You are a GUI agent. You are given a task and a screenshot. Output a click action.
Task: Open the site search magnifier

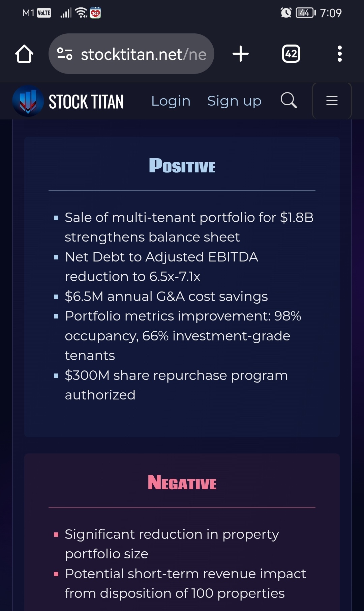pyautogui.click(x=289, y=100)
